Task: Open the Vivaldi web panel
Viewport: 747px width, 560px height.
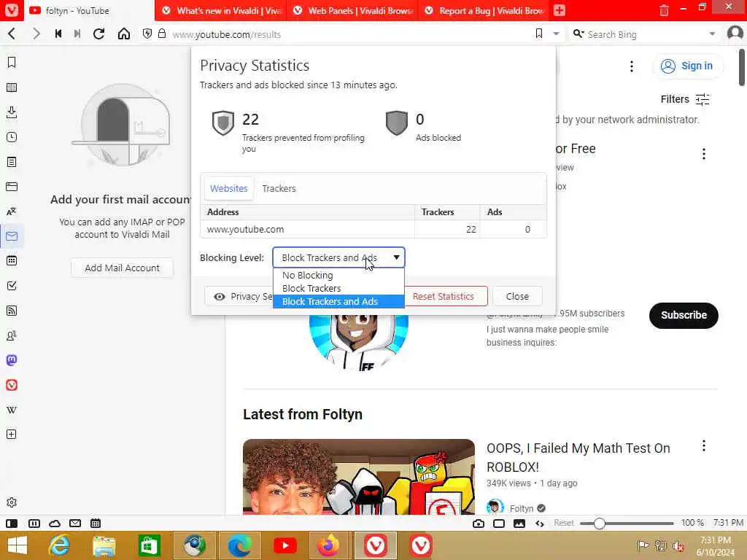Action: [12, 385]
